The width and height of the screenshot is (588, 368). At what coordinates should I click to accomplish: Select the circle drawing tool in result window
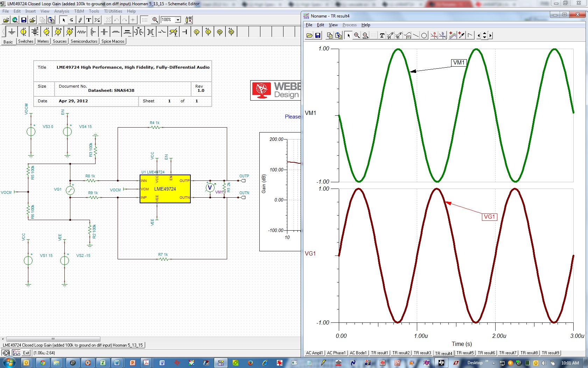coord(424,35)
